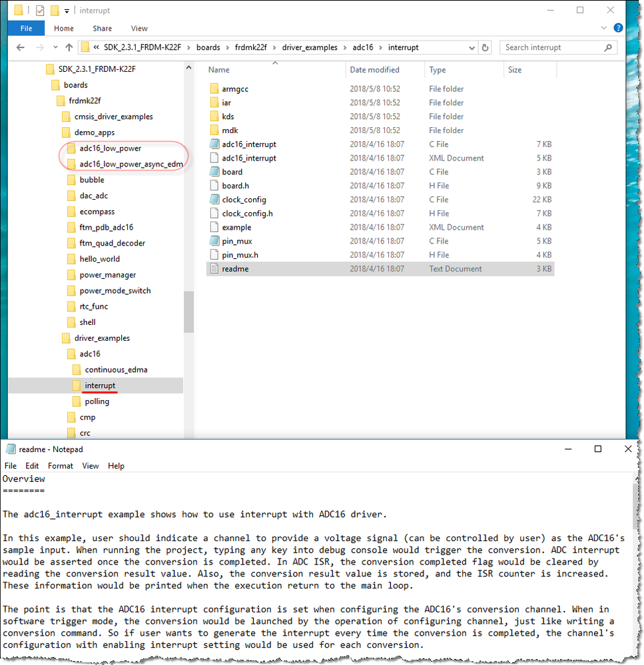Open the mdk folder icon

point(214,130)
